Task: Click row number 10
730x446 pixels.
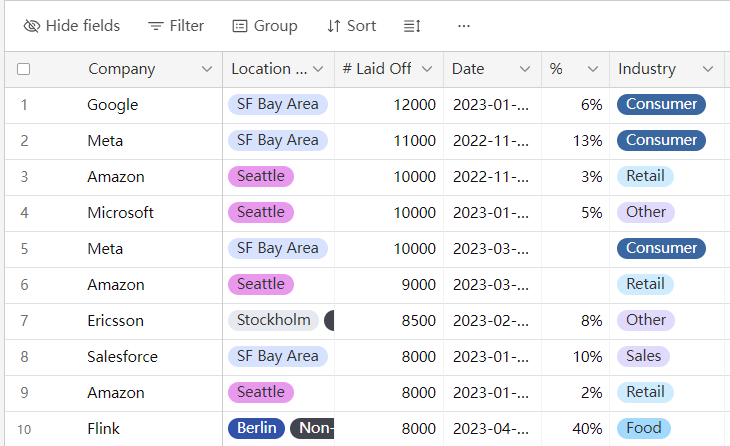Action: click(24, 429)
